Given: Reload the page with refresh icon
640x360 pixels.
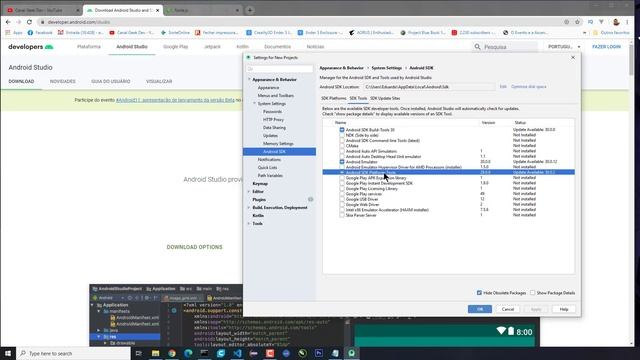Looking at the screenshot, I should [x=29, y=22].
